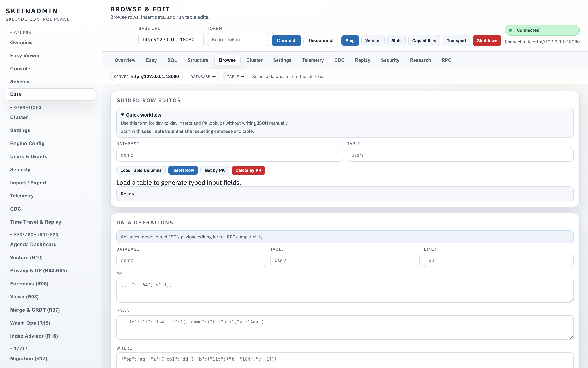This screenshot has width=588, height=368.
Task: Switch to the SQL tab
Action: [x=172, y=60]
